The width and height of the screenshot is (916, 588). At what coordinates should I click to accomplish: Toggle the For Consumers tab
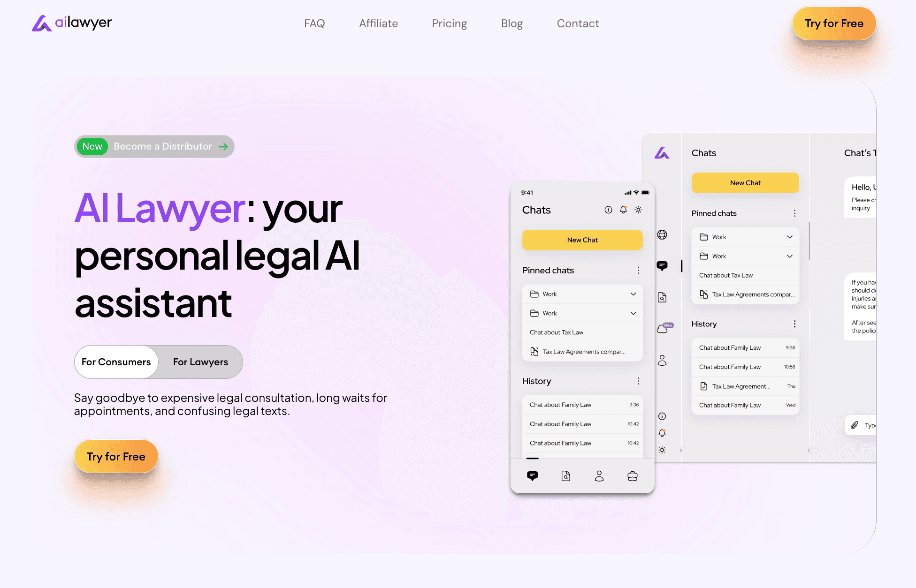(x=116, y=362)
